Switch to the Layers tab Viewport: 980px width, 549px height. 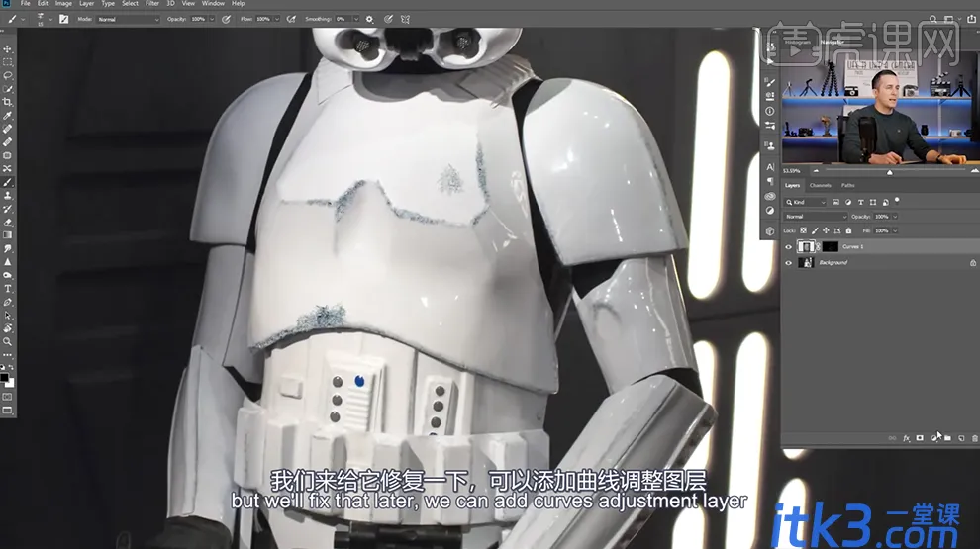[x=793, y=186]
